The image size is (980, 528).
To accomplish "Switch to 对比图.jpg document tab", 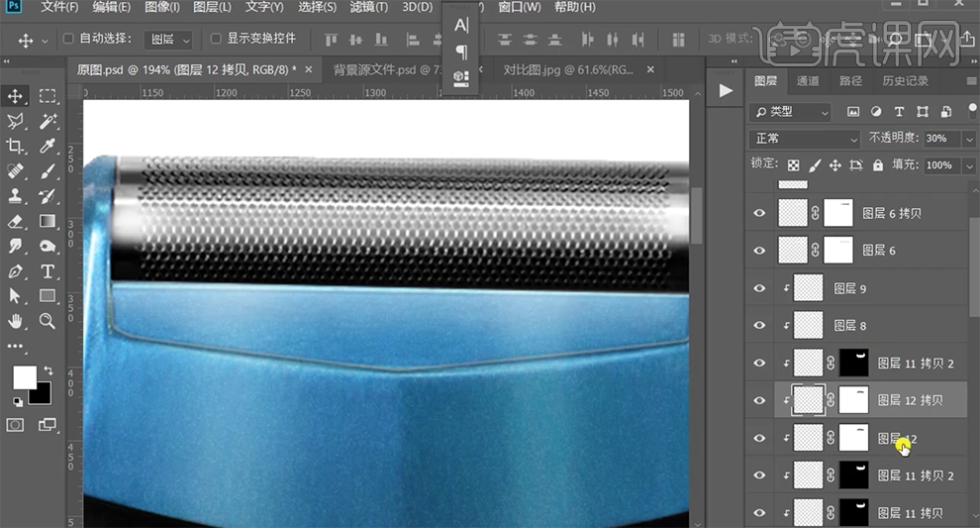I will 568,69.
